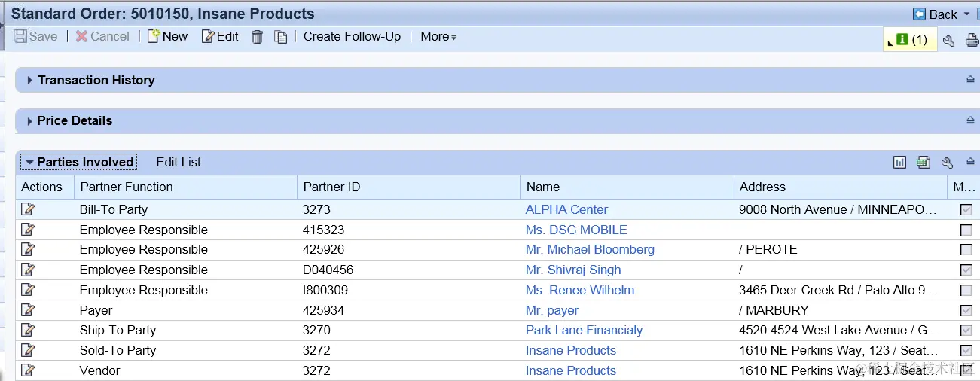The image size is (980, 381).
Task: Open the Mr. payer link
Action: tap(552, 310)
